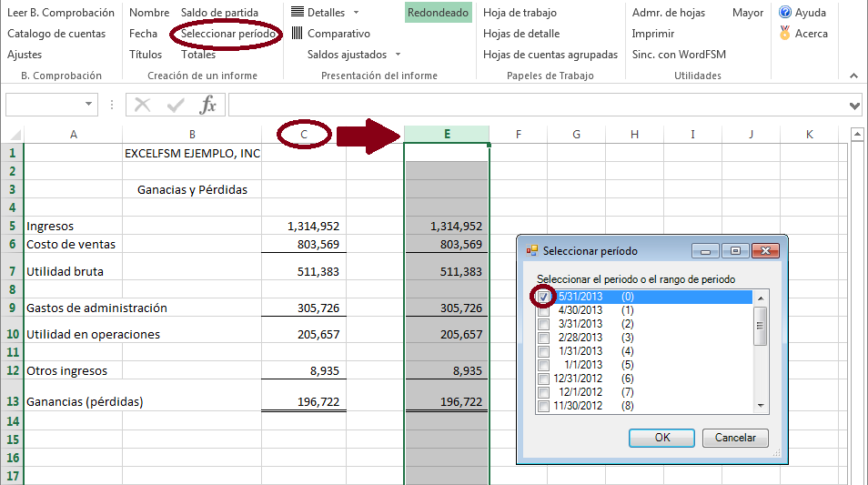Screen dimensions: 868x485
Task: Check the 1/31/2013 period checkbox
Action: tap(543, 351)
